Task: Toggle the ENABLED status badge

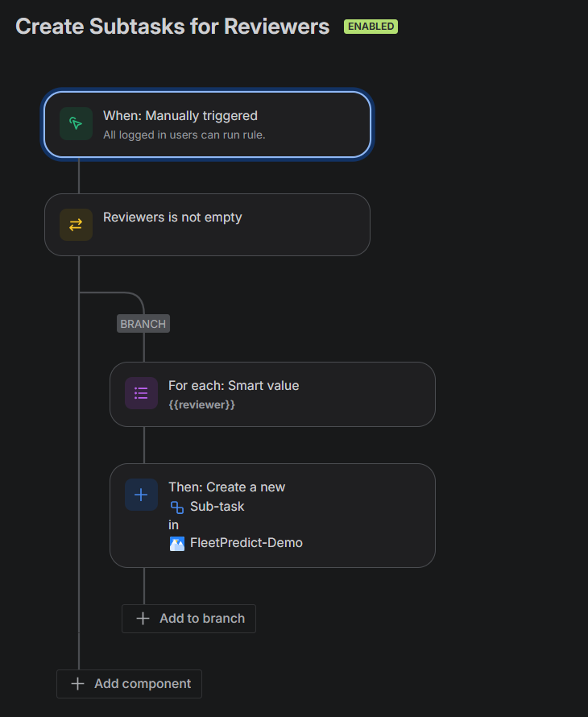Action: (371, 26)
